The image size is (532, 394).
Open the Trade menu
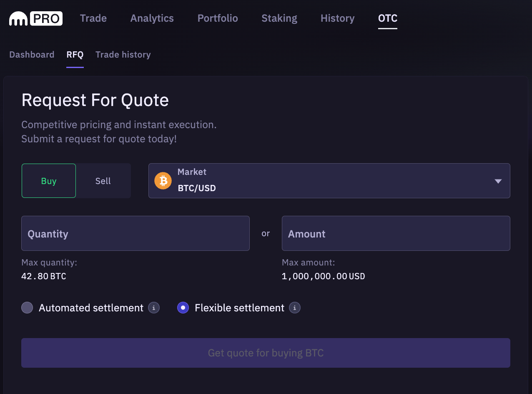click(x=93, y=18)
